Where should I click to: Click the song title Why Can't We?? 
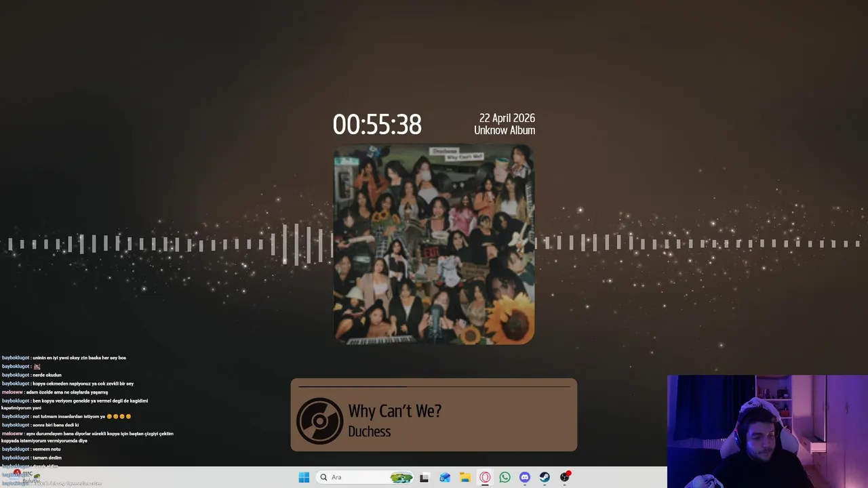click(395, 411)
